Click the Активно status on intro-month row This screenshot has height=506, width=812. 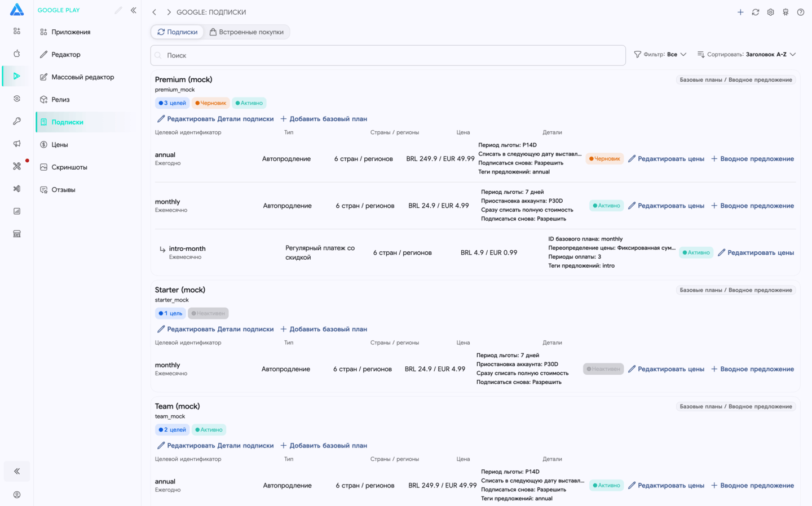tap(696, 252)
